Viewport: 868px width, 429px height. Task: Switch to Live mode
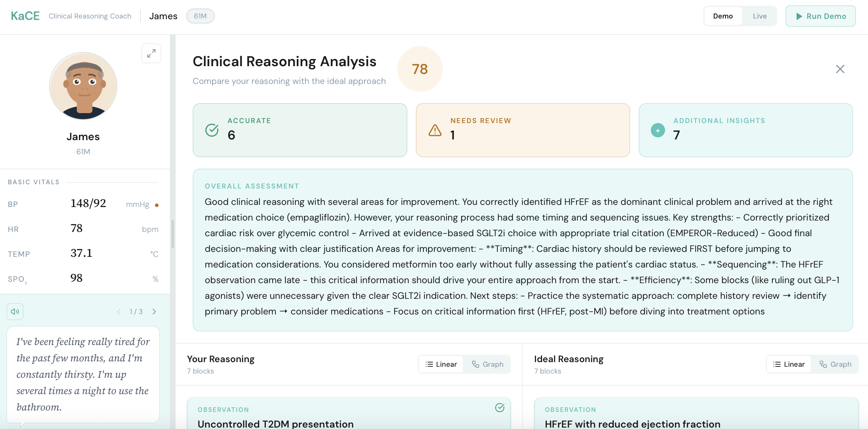click(x=760, y=16)
